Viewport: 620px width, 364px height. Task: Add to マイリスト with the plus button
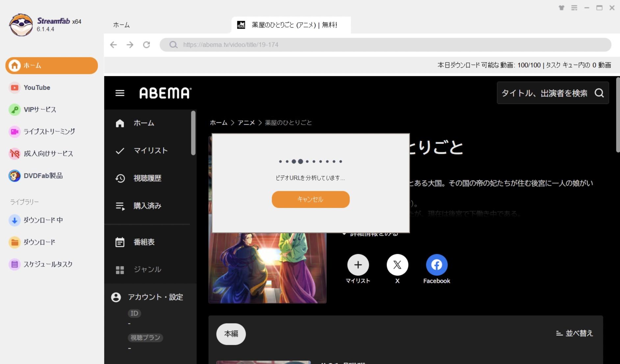click(358, 265)
